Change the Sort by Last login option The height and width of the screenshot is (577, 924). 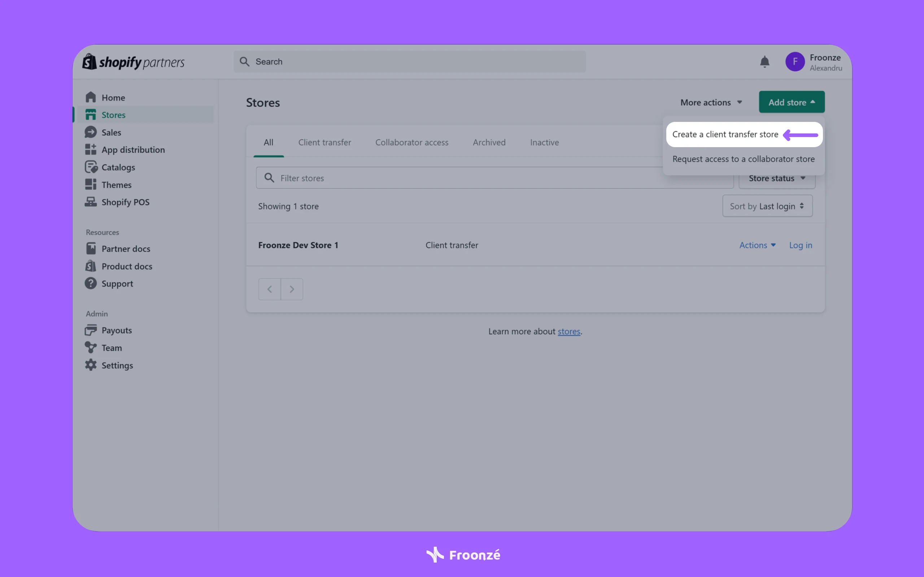point(767,206)
